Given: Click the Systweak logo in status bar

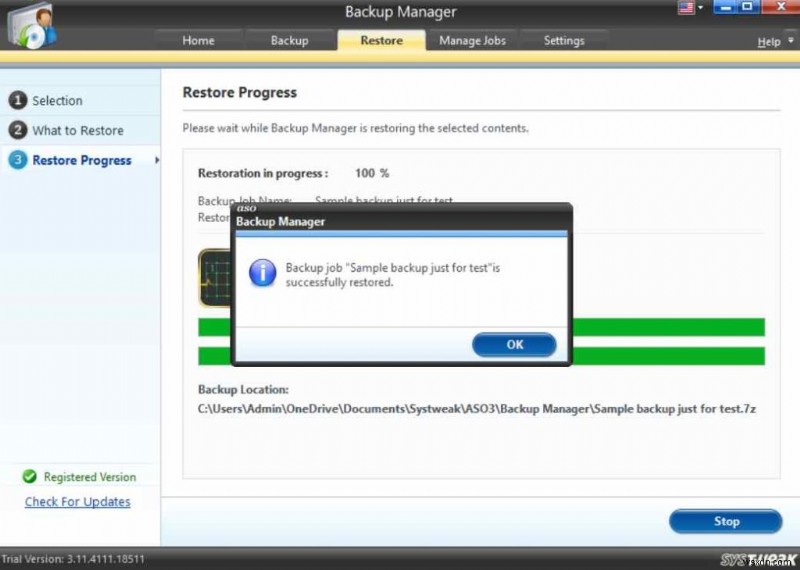Looking at the screenshot, I should [x=758, y=559].
